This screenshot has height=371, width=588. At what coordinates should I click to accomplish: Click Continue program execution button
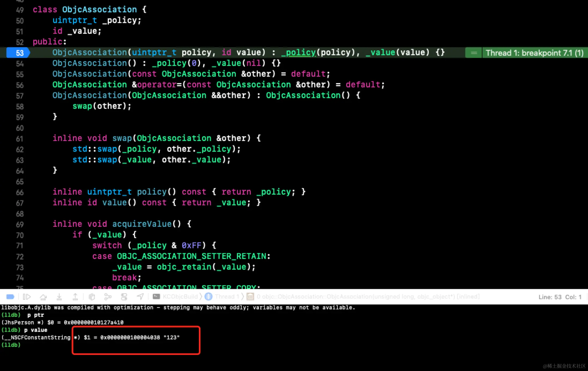coord(27,297)
